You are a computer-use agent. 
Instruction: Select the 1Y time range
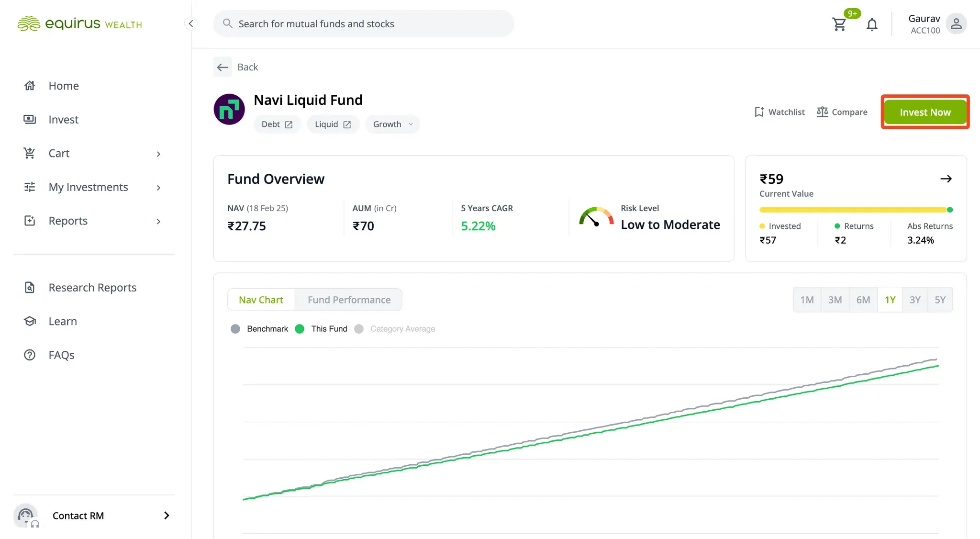point(890,300)
